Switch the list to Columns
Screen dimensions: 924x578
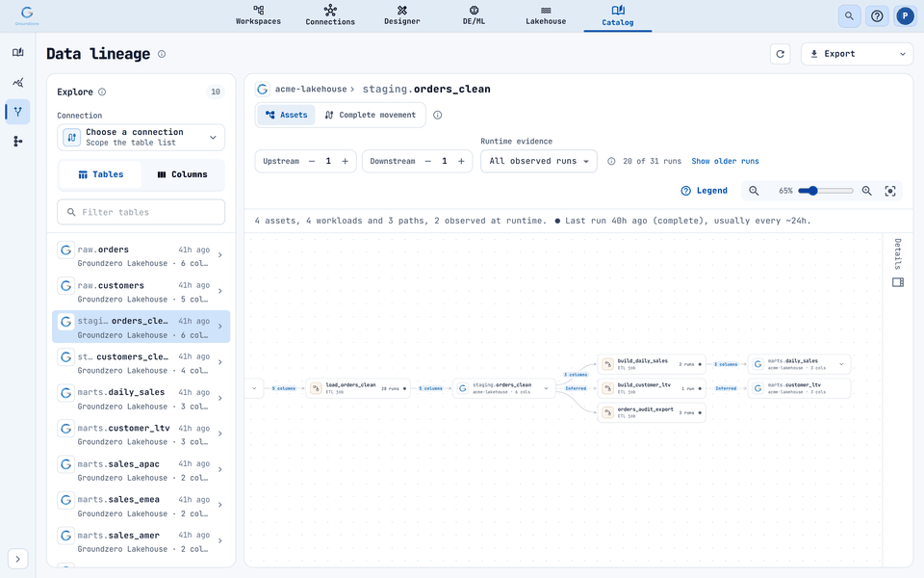click(182, 174)
